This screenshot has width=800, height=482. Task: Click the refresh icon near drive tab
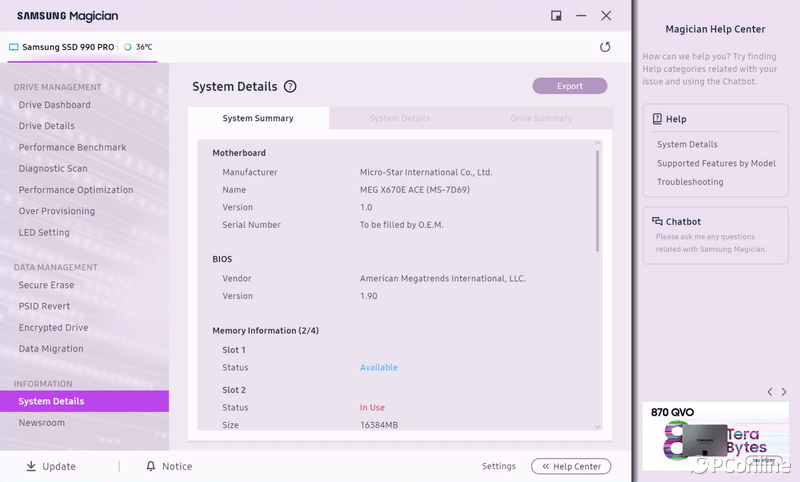[604, 47]
